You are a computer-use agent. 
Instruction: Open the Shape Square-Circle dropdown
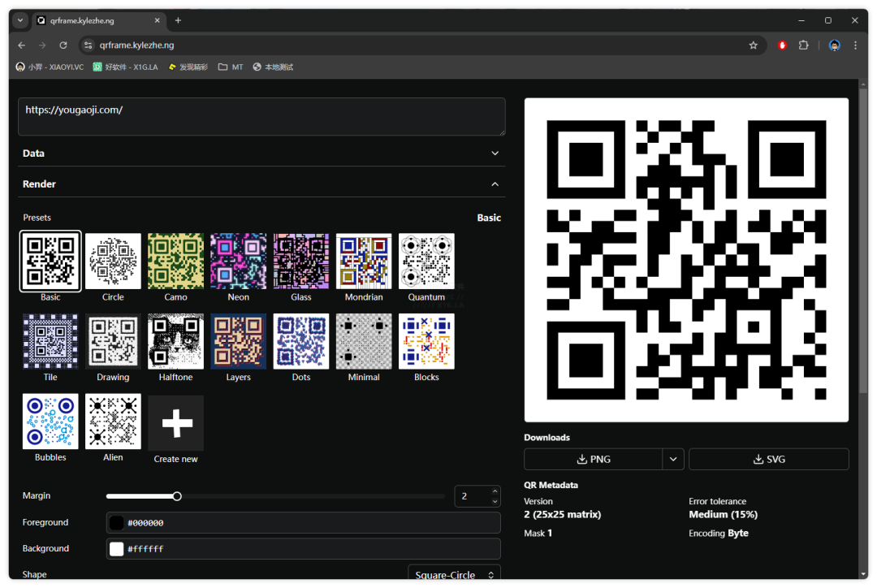click(x=454, y=575)
